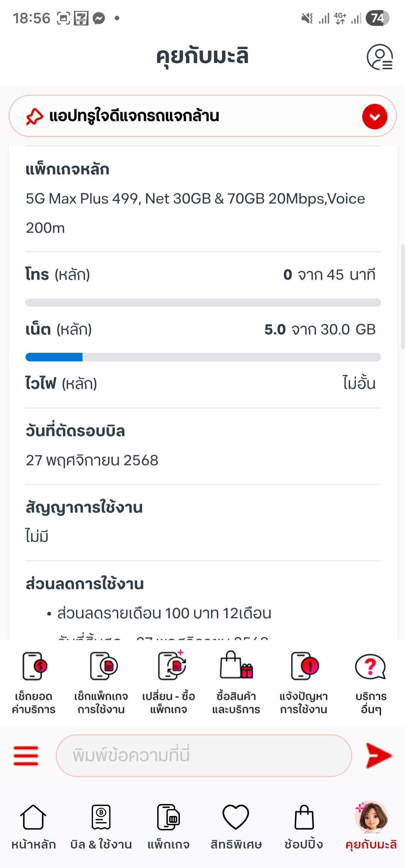Switch to the บิล & ใช้งาน tab

click(101, 825)
